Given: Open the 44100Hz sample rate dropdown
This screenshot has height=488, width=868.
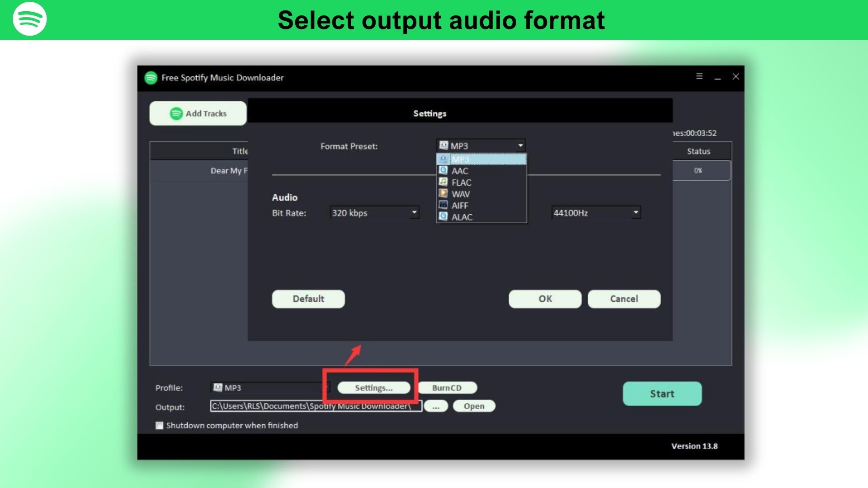Looking at the screenshot, I should (x=636, y=212).
